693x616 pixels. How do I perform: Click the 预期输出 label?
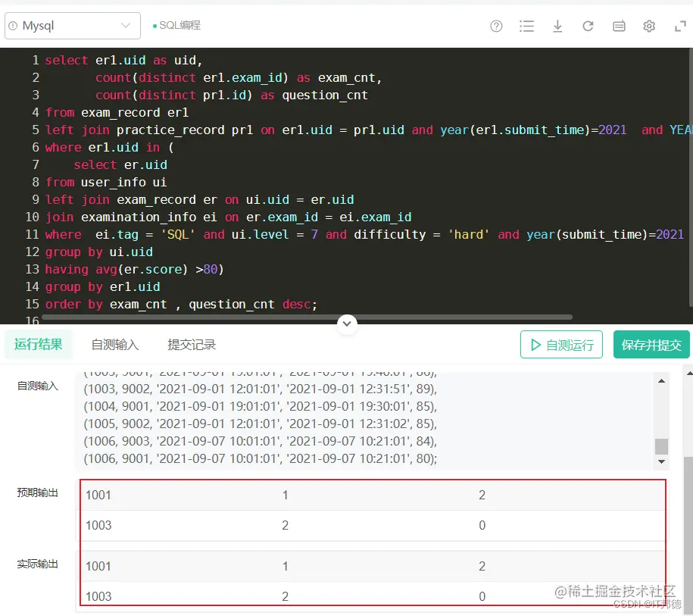(x=38, y=492)
